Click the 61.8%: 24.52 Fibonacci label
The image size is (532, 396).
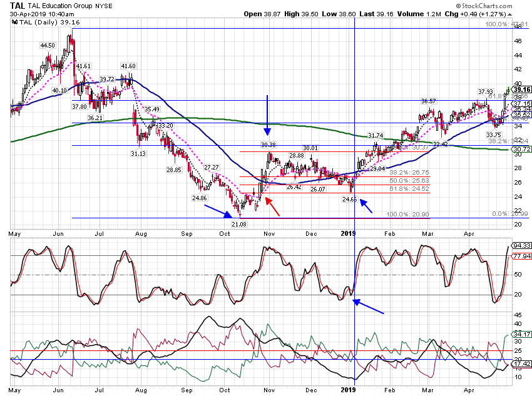point(409,189)
